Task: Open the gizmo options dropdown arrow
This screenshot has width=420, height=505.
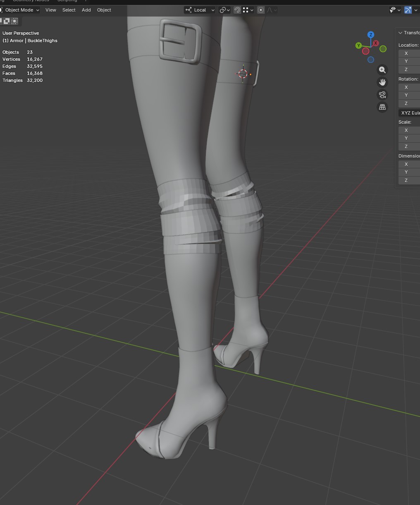Action: 416,10
